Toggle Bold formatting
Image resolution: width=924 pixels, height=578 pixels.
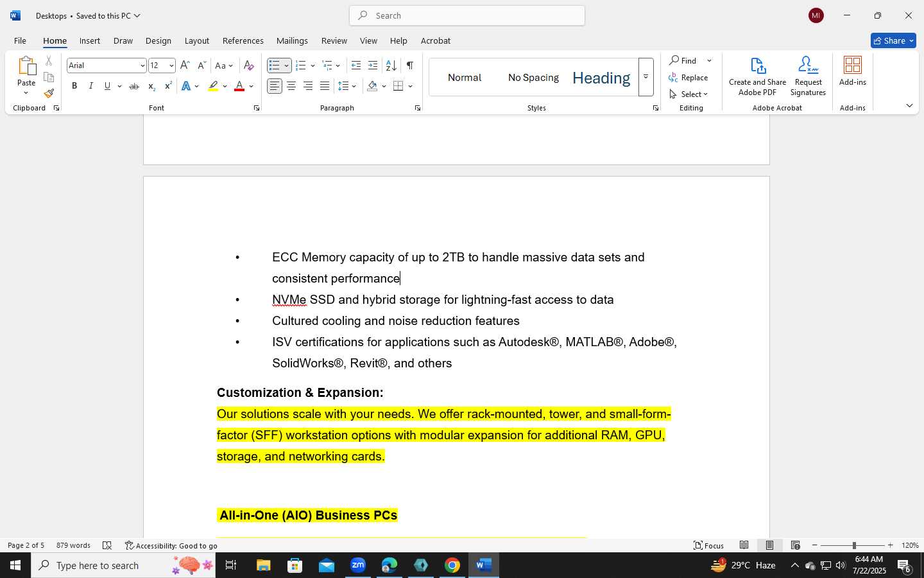click(74, 86)
